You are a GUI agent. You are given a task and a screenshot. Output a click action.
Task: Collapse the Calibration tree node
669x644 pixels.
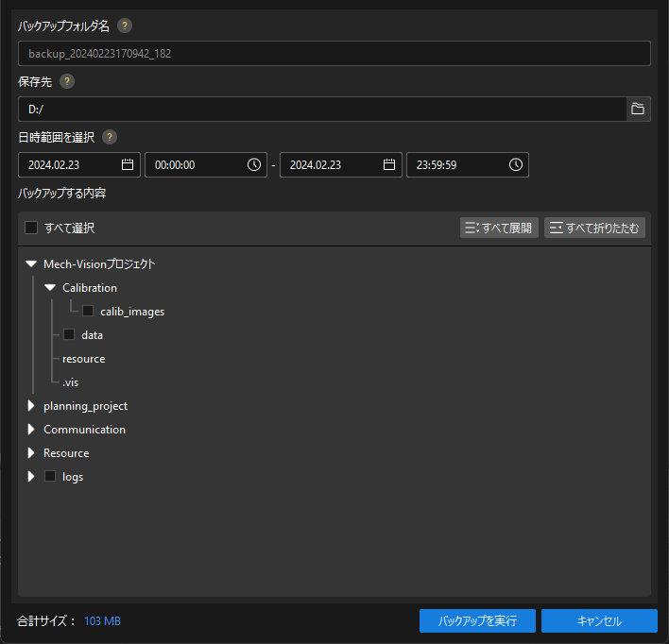point(50,288)
